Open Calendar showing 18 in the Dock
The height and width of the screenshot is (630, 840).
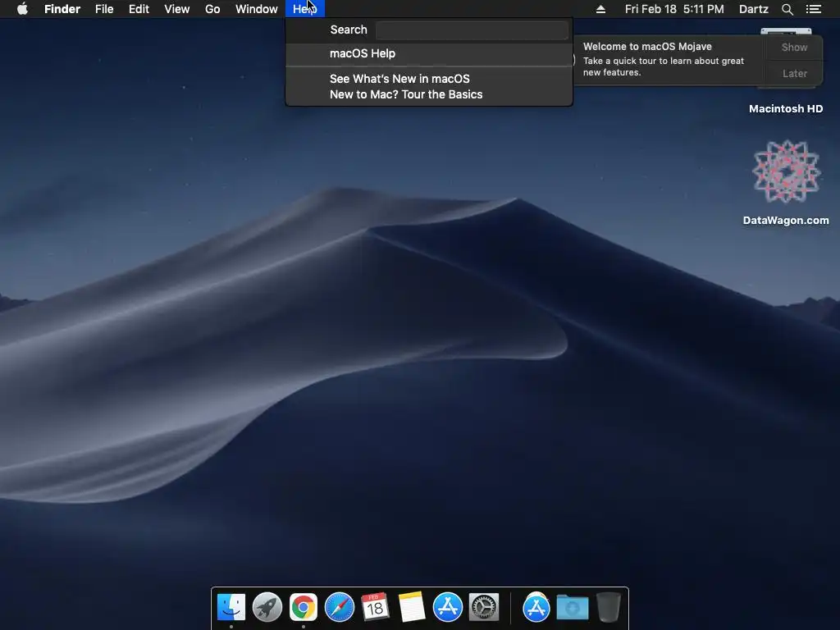point(375,608)
